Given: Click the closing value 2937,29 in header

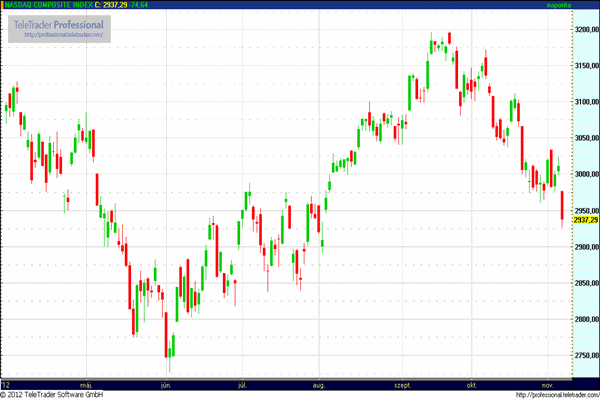Looking at the screenshot, I should 123,6.
